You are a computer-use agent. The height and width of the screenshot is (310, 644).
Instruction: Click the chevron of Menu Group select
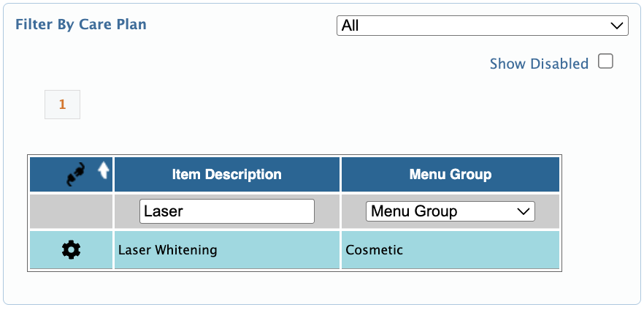(523, 212)
